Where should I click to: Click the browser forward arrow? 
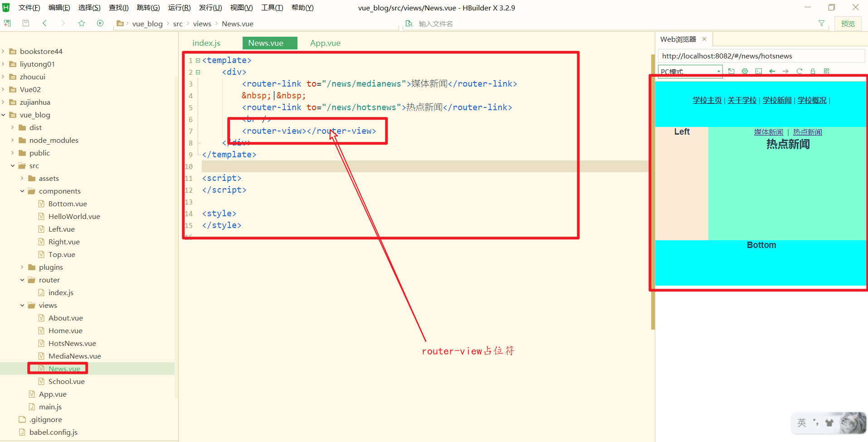coord(786,71)
